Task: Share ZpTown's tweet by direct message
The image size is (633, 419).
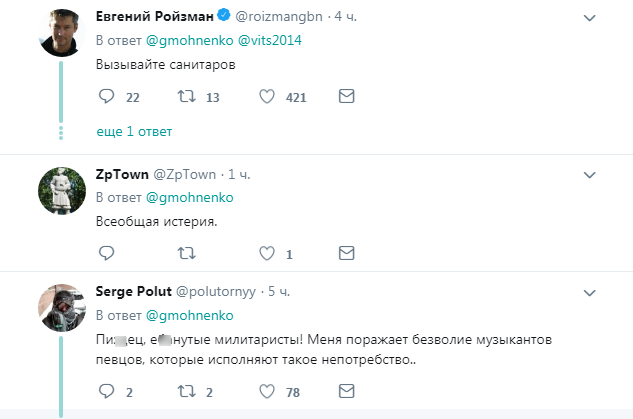Action: 346,254
